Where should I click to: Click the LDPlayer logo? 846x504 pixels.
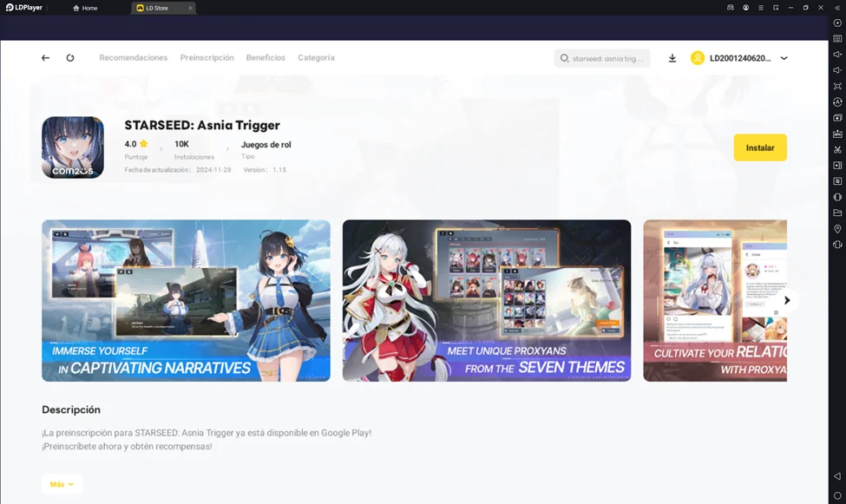24,8
